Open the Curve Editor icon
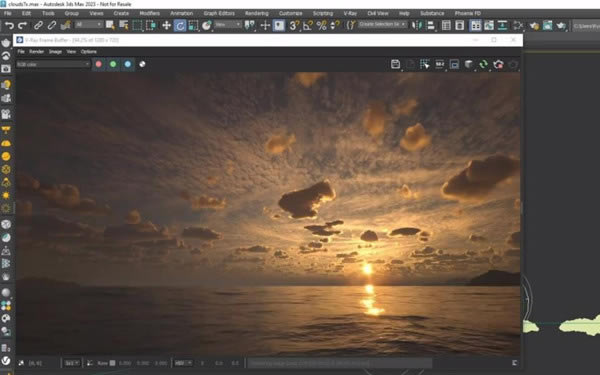The image size is (600, 375). 489,26
